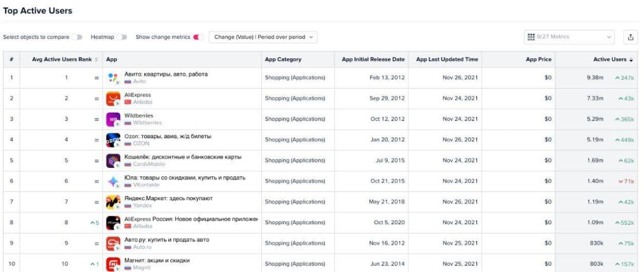This screenshot has height=272, width=644.
Task: Click the Яндекс.Маркет app icon
Action: [113, 202]
